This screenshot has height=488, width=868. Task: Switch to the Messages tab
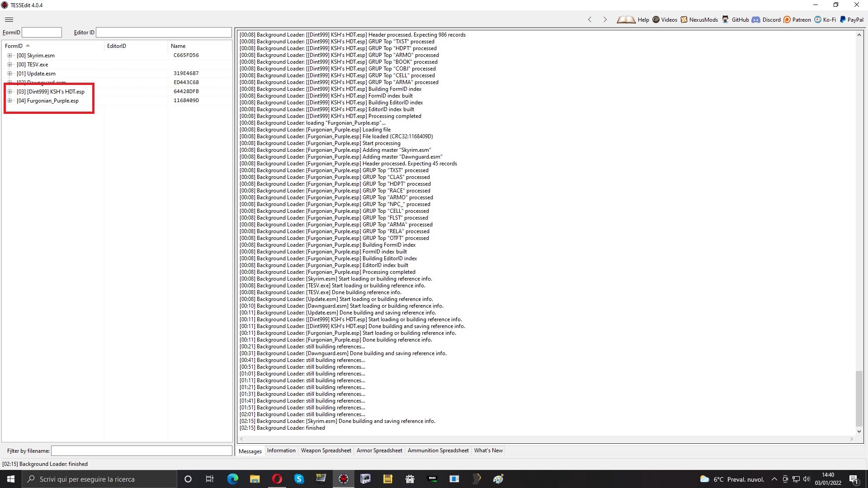coord(250,451)
